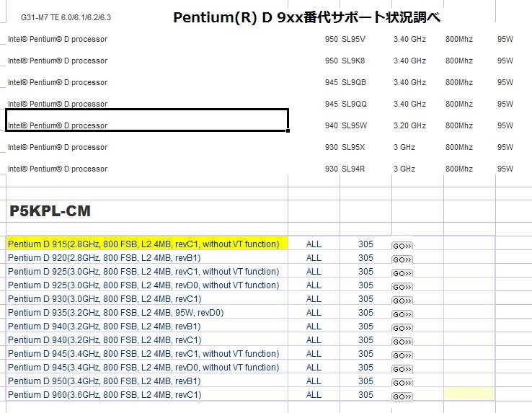Click GO>> button for Pentium D 940 revC1 row

click(402, 342)
